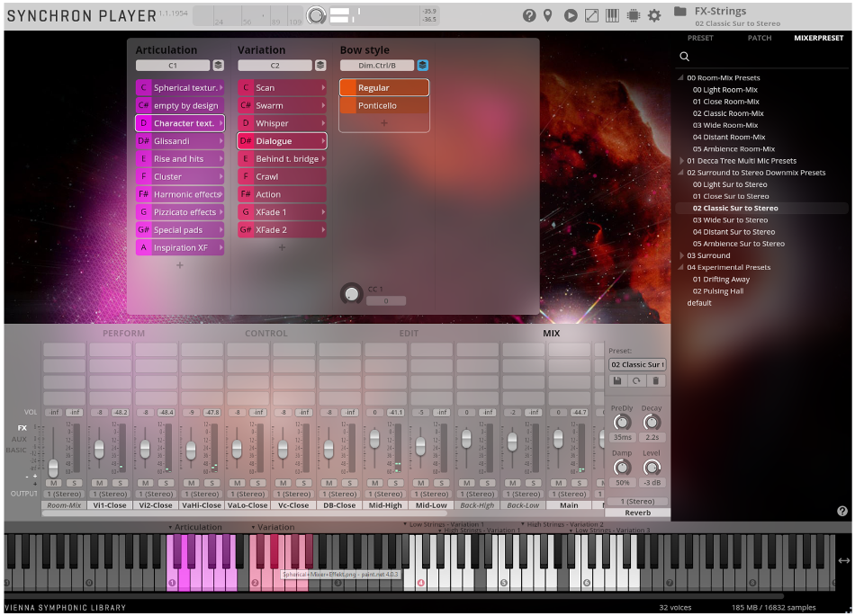
Task: Expand the 03 Surround folder
Action: [681, 255]
